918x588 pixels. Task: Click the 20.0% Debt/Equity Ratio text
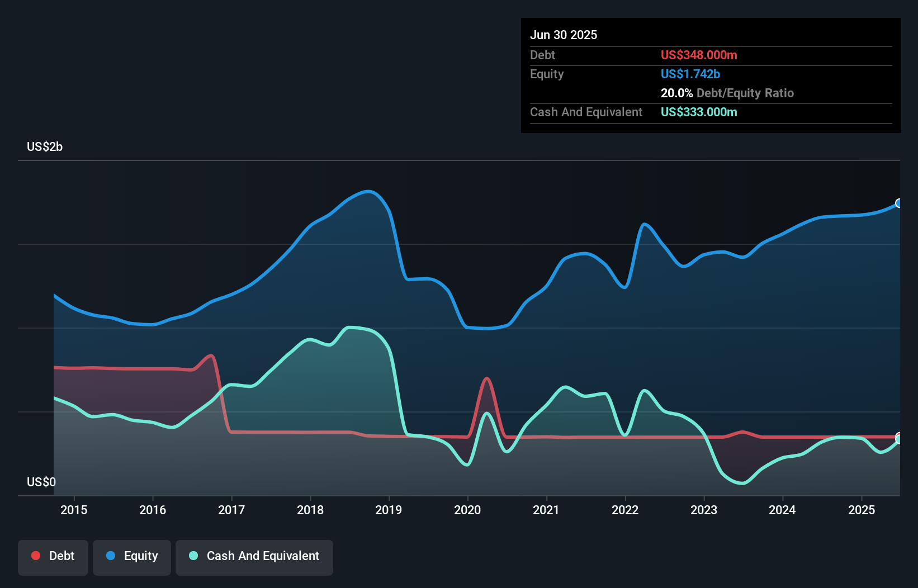click(x=727, y=93)
